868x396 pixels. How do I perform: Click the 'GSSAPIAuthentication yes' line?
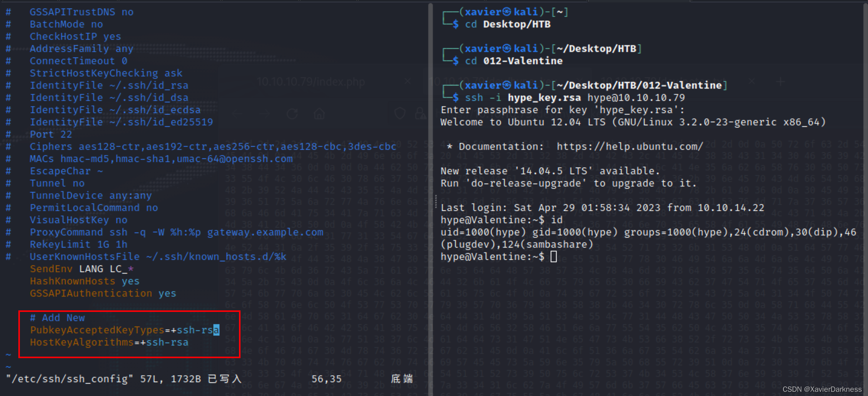point(103,293)
